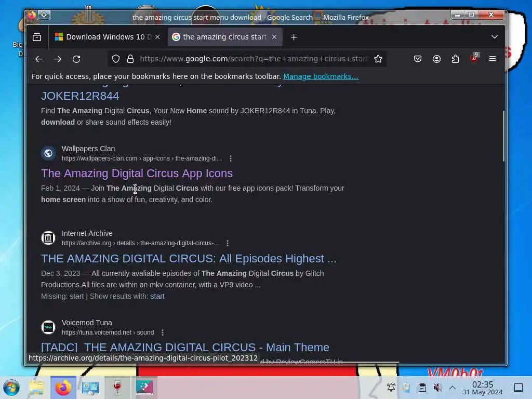Switch to Download Windows 10 tab
532x399 pixels.
pyautogui.click(x=107, y=37)
